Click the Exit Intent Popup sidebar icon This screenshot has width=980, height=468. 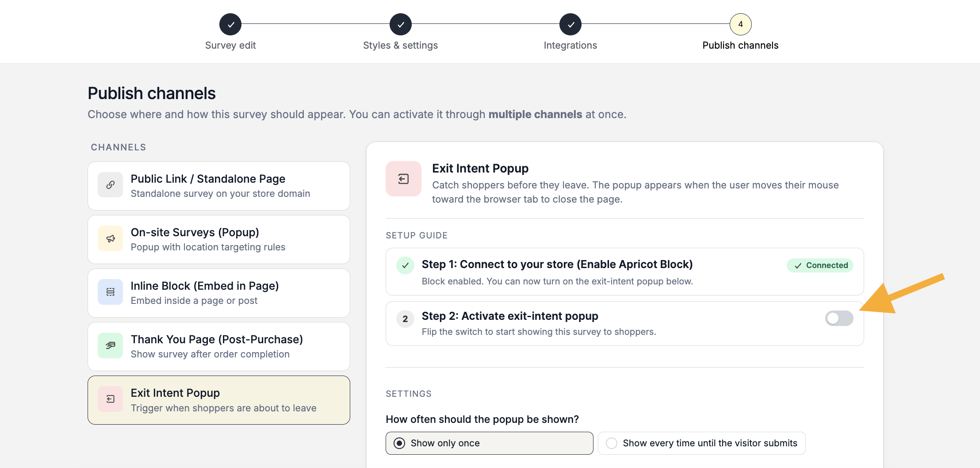111,399
